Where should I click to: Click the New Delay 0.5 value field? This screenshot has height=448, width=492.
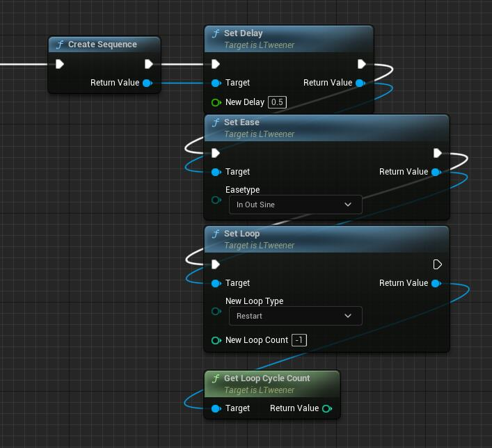(x=278, y=102)
